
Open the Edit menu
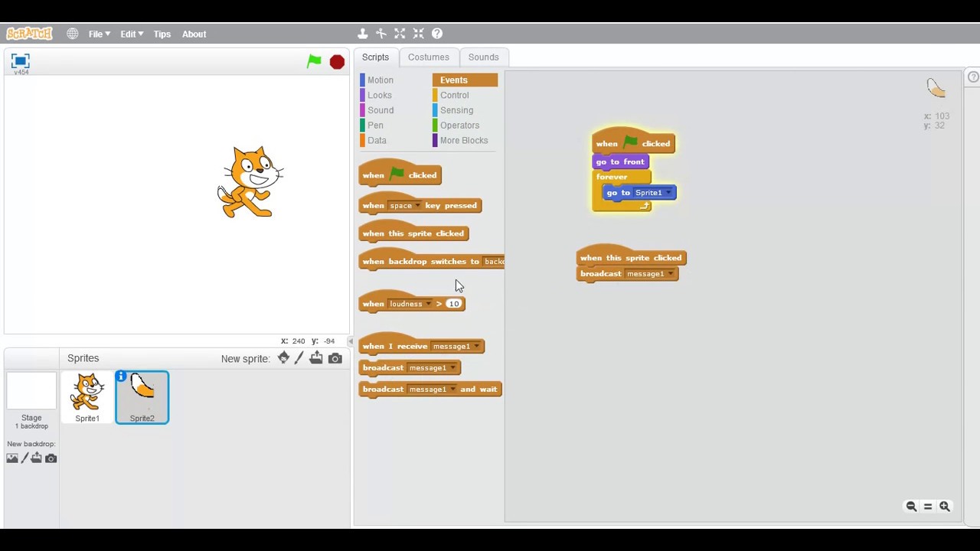coord(131,34)
